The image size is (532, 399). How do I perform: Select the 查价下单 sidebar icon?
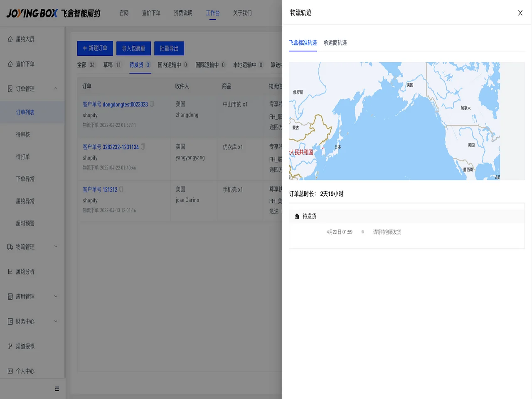[11, 64]
